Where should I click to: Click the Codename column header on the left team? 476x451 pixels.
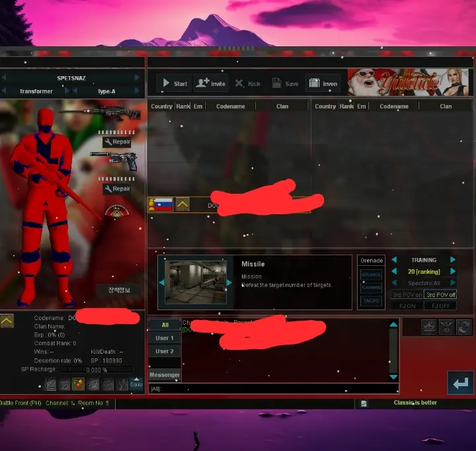pyautogui.click(x=231, y=106)
